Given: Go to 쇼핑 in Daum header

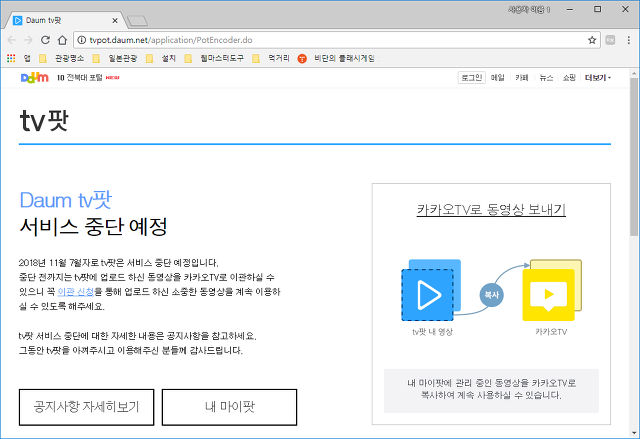Looking at the screenshot, I should 569,78.
